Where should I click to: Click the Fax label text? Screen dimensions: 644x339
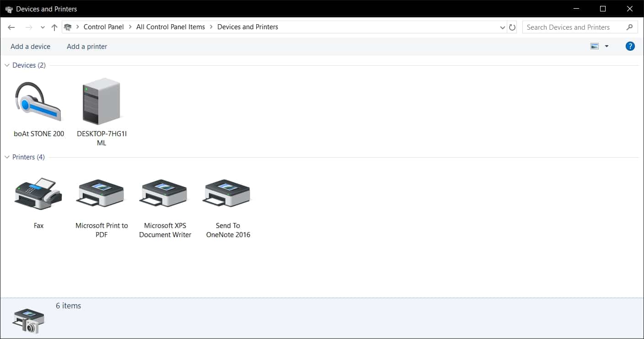[39, 226]
